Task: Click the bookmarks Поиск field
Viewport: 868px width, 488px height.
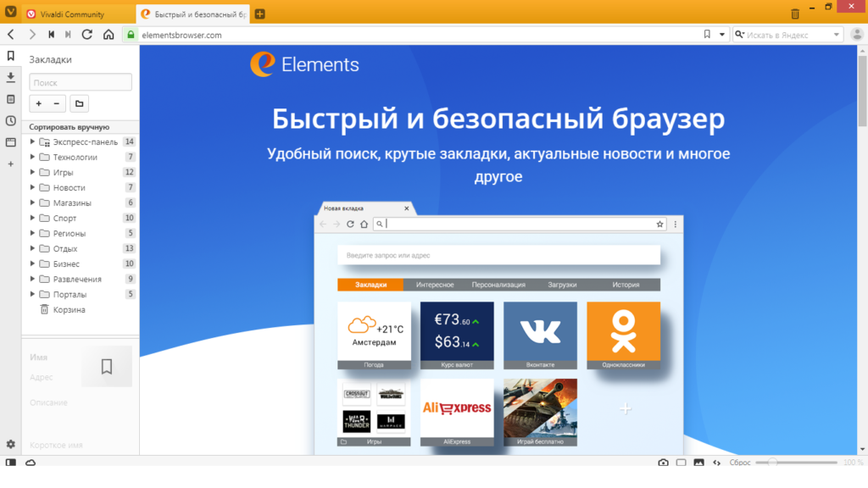Action: (81, 82)
